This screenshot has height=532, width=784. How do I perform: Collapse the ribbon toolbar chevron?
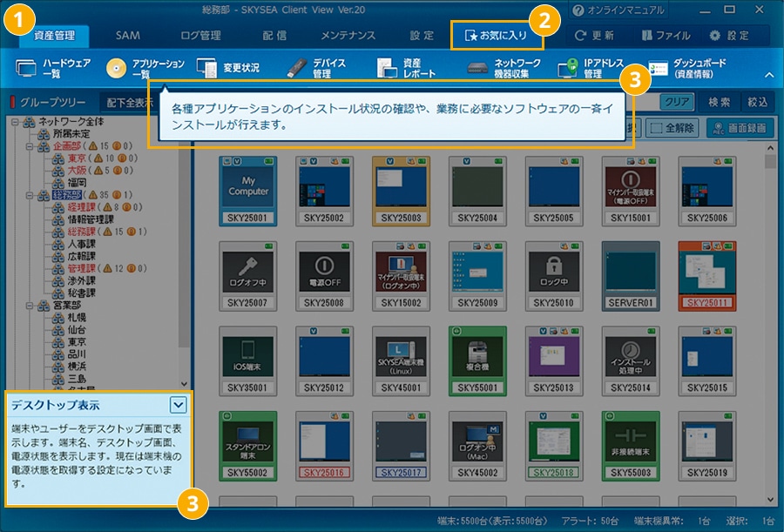(769, 75)
